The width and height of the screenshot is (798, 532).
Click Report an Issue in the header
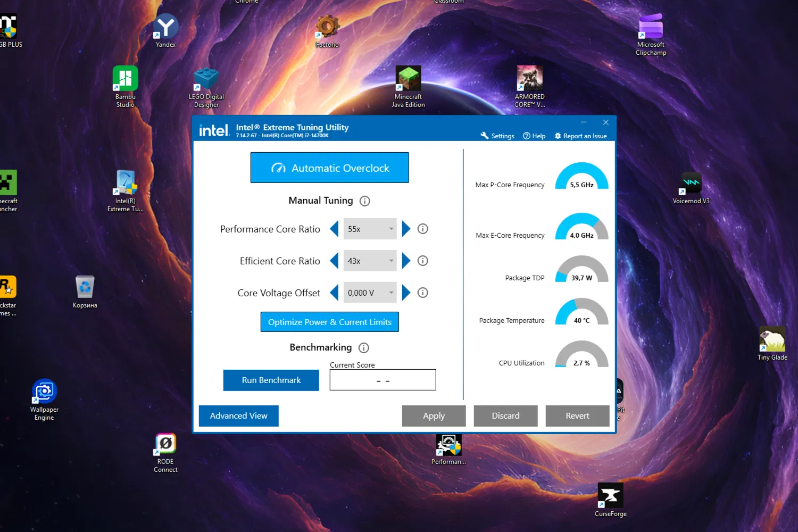click(x=580, y=136)
